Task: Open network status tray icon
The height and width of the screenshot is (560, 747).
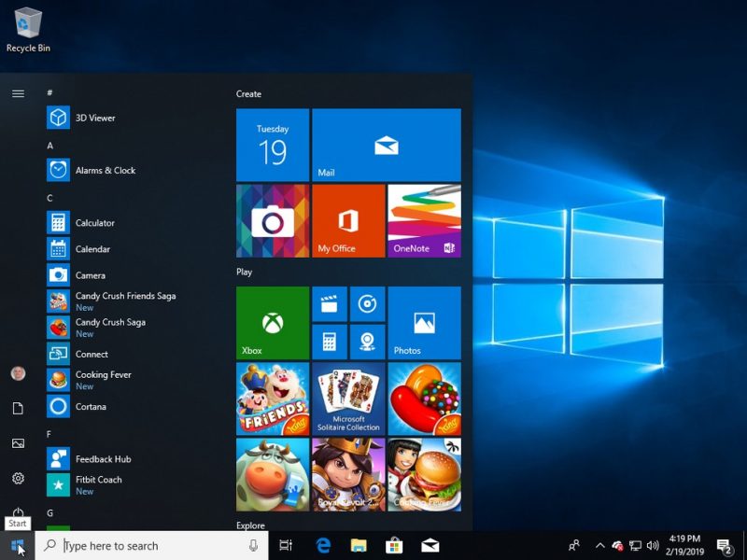Action: tap(635, 546)
